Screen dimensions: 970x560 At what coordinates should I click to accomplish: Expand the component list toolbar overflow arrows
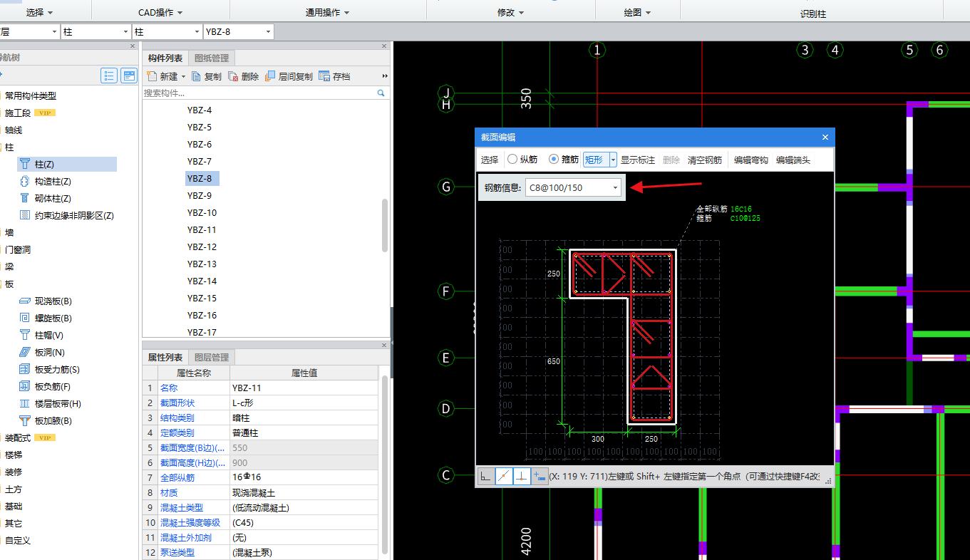point(386,76)
